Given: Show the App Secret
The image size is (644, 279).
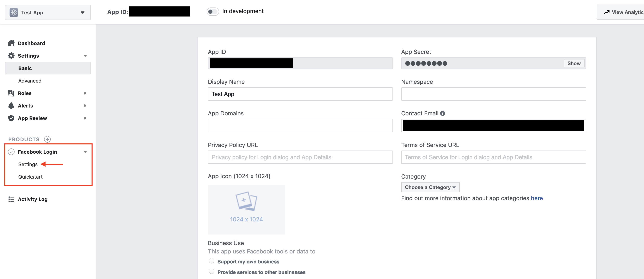Looking at the screenshot, I should coord(574,63).
